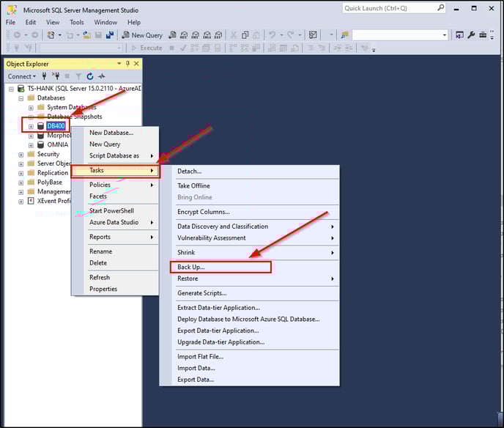This screenshot has width=504, height=428.
Task: Click the toolbox icon in the toolbar
Action: pos(483,35)
